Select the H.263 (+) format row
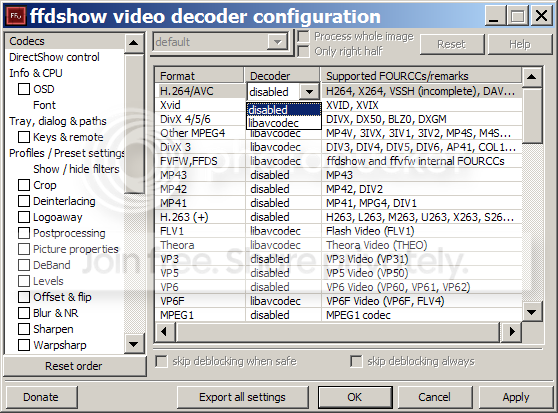 tap(338, 217)
